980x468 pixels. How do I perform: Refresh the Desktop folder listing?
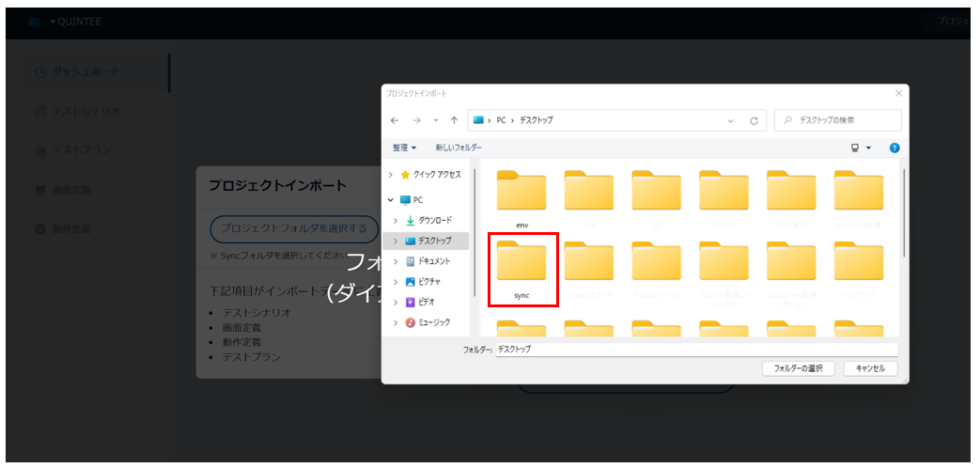coord(754,121)
